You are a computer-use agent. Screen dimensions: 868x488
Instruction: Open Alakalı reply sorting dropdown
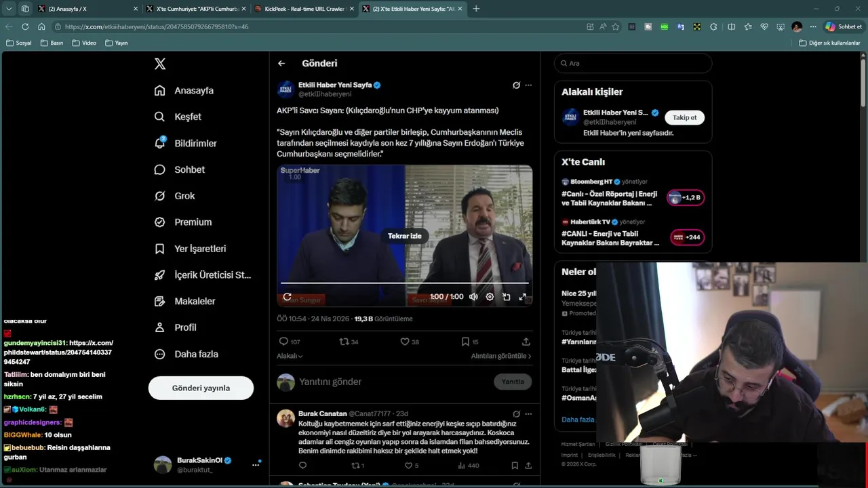(290, 356)
